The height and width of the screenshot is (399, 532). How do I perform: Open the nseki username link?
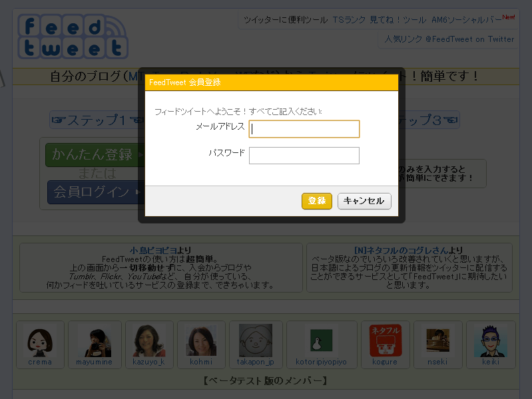437,362
